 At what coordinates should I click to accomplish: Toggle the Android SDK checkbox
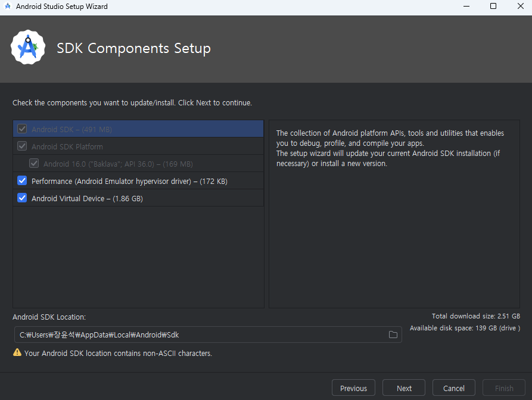click(x=22, y=129)
